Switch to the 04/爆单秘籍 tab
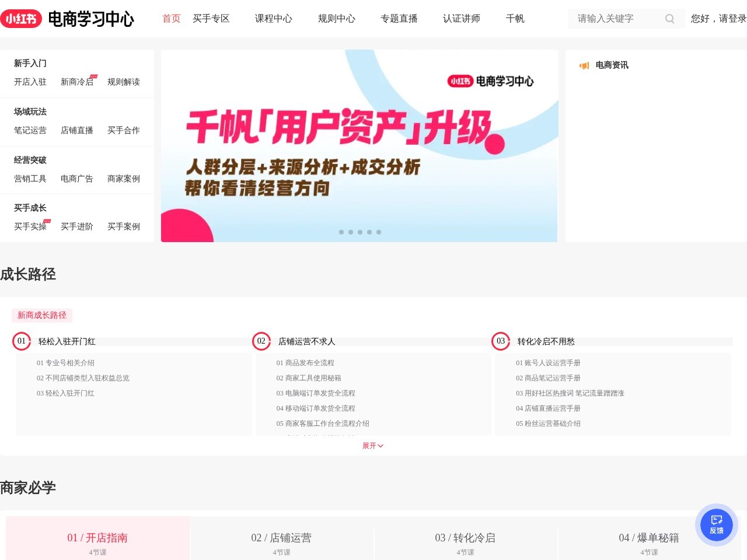Viewport: 747px width, 560px height. tap(649, 538)
